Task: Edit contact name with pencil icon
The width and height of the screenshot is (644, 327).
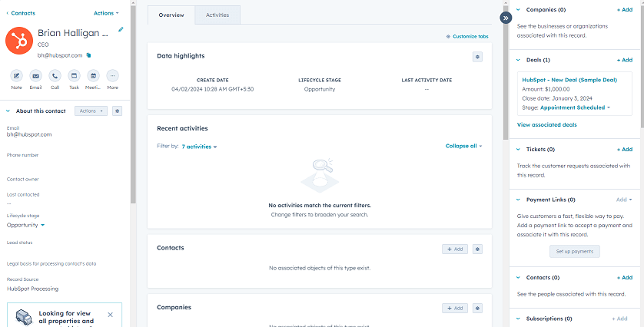Action: coord(121,29)
